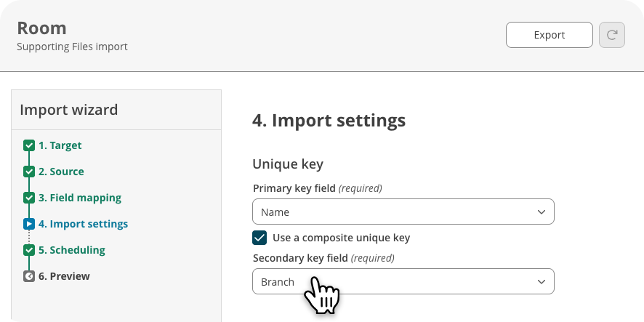Click the Export button
644x322 pixels.
[x=549, y=35]
